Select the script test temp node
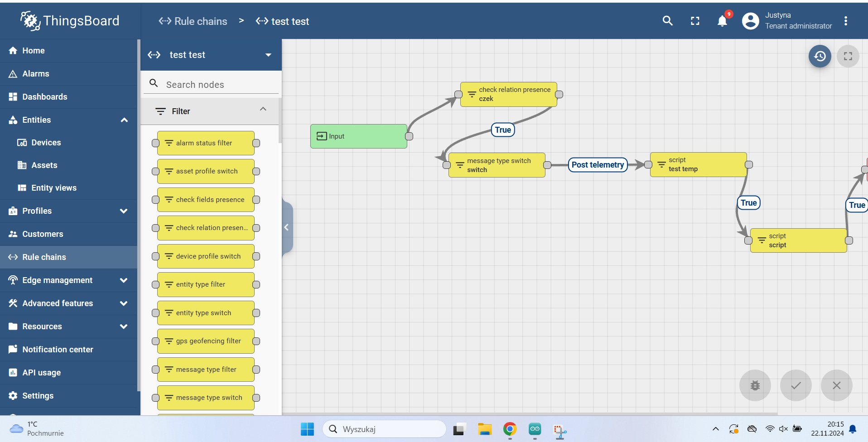 [x=698, y=164]
